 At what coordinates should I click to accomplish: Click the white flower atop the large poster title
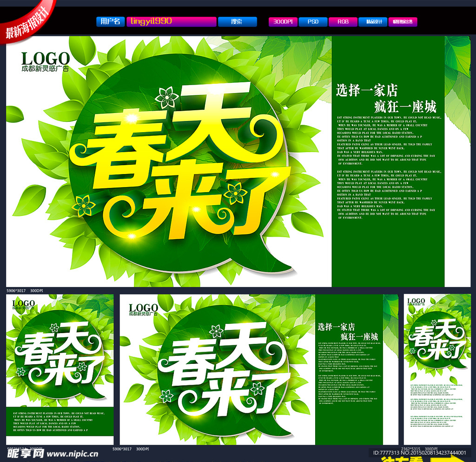tap(167, 97)
